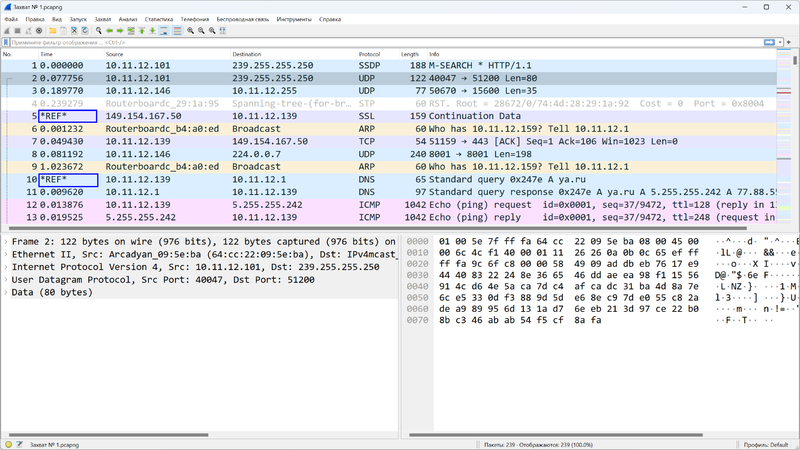Select packet 12 ICMP Echo request row
This screenshot has height=450, width=800.
pyautogui.click(x=389, y=205)
